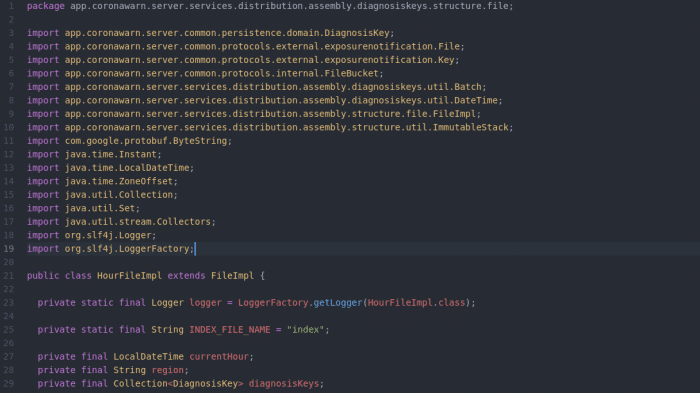The height and width of the screenshot is (393, 700).
Task: Click the extends keyword on line 21
Action: 186,276
